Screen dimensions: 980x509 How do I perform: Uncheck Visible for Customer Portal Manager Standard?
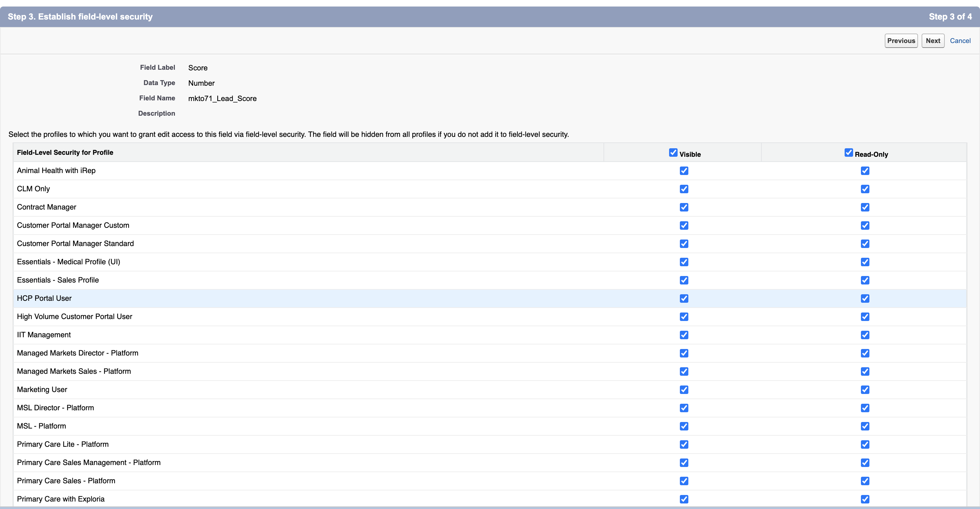684,244
